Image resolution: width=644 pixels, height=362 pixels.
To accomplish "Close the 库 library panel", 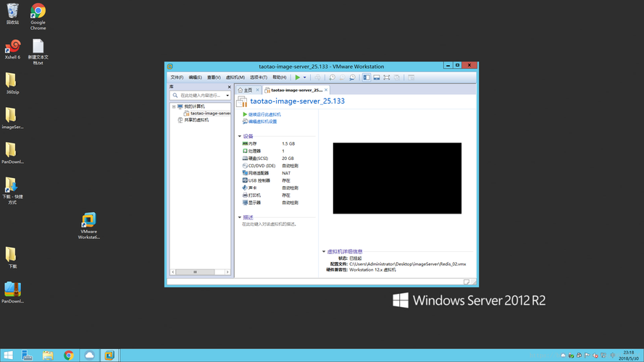I will pyautogui.click(x=229, y=87).
